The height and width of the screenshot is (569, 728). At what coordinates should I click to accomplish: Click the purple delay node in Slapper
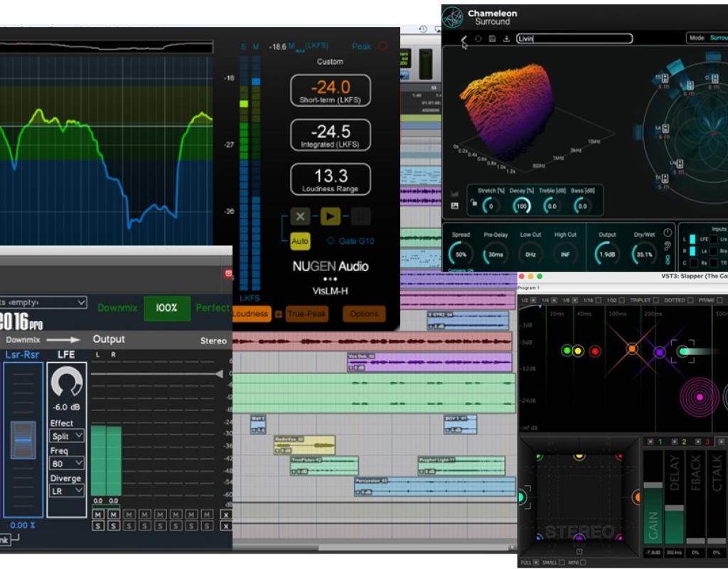tap(659, 352)
